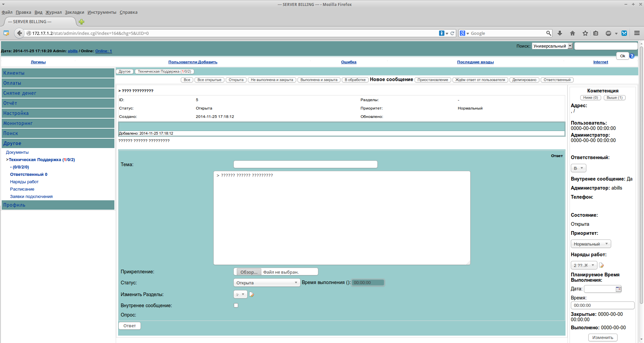
Task: Click the Ответ submit button
Action: pos(129,326)
